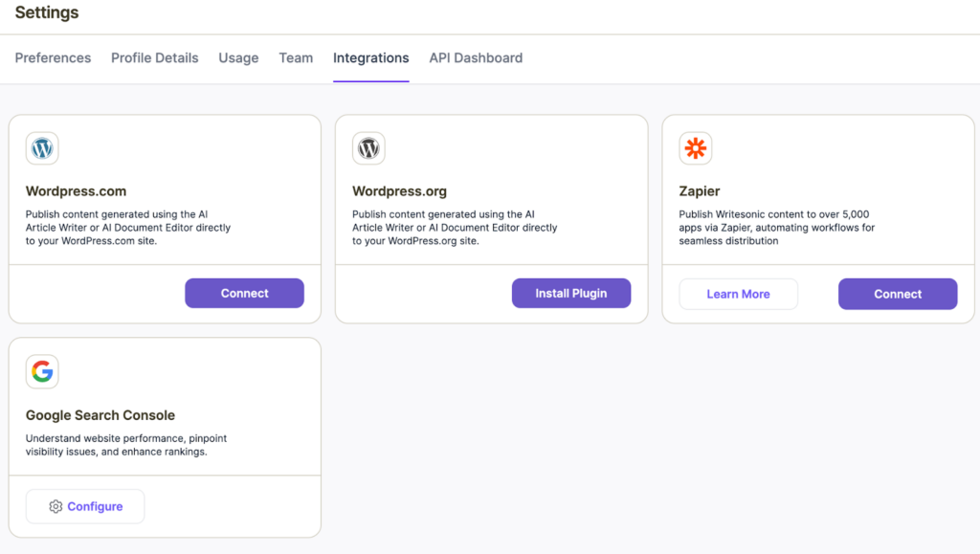
Task: Click the Zapier card title
Action: click(700, 191)
